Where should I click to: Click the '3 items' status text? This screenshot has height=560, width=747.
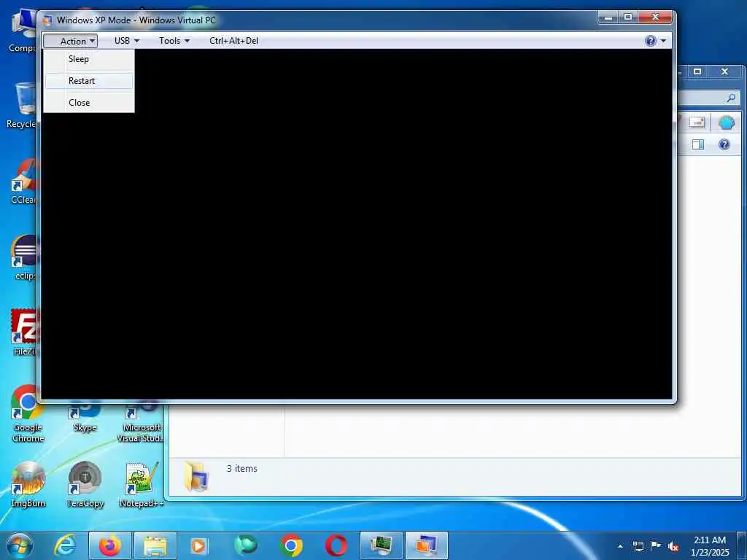(x=242, y=469)
